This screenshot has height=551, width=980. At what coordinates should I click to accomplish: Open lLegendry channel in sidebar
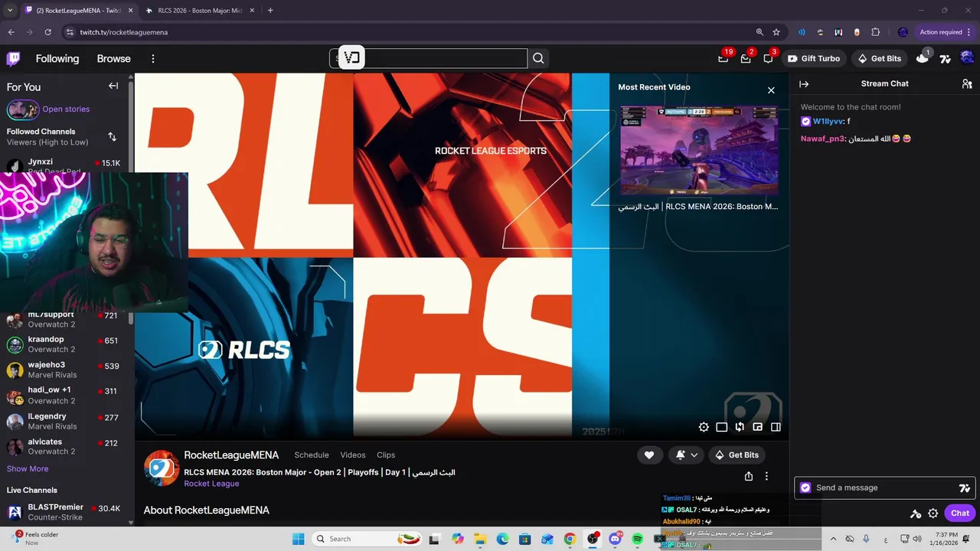click(64, 422)
